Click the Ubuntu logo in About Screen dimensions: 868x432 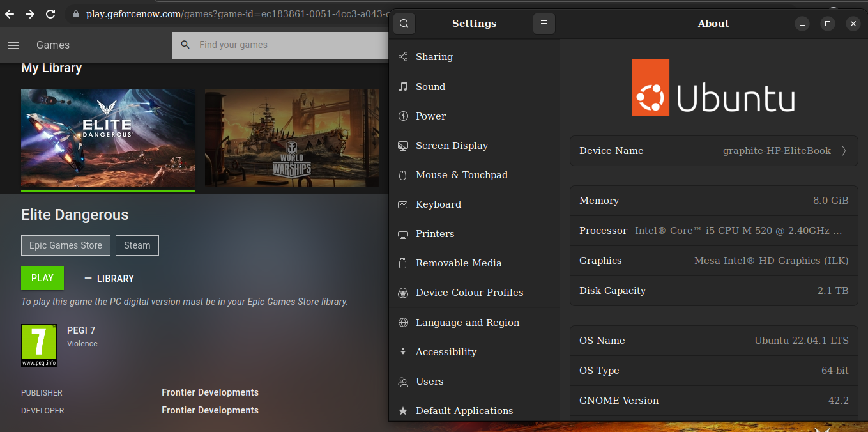(x=713, y=88)
